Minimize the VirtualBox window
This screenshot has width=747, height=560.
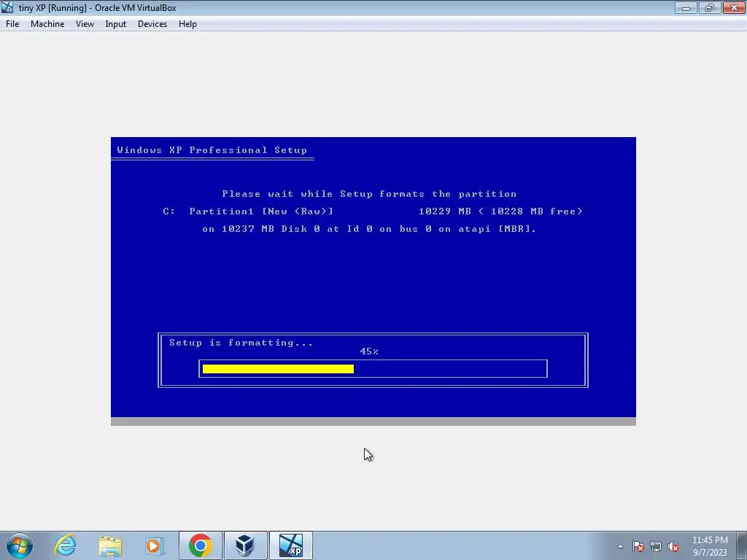pyautogui.click(x=686, y=7)
